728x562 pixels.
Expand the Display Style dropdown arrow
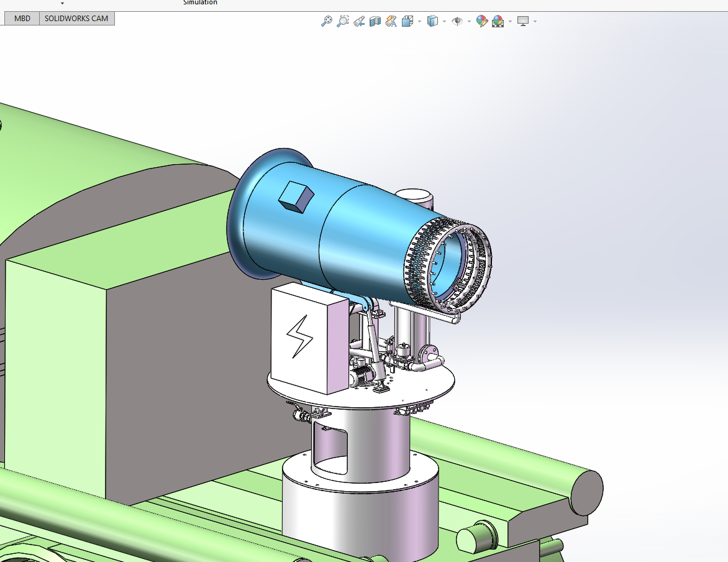[444, 22]
